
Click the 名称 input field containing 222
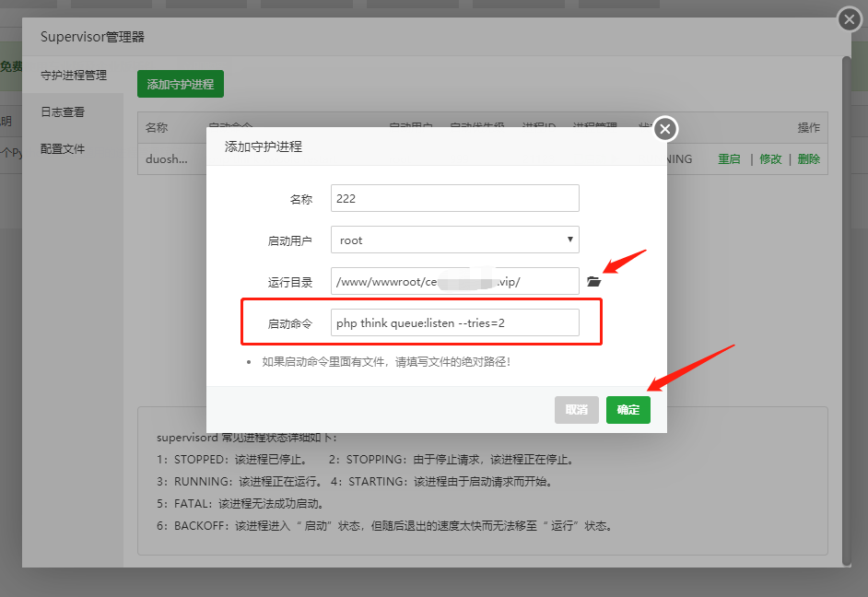tap(455, 198)
